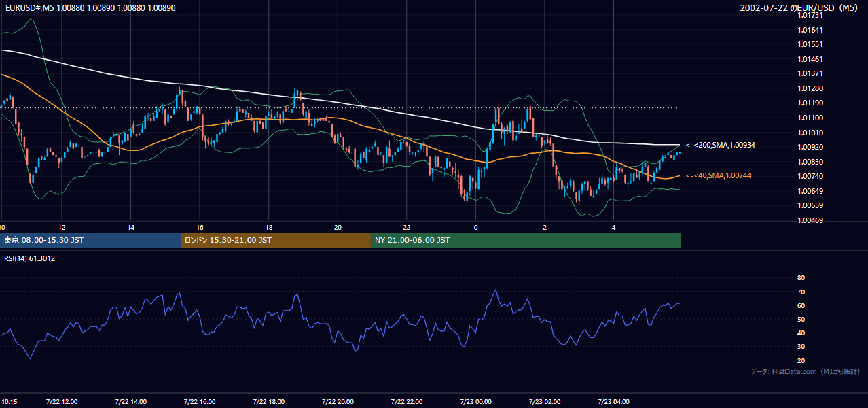
Task: Click the hour label 12 under the price chart
Action: [x=62, y=227]
